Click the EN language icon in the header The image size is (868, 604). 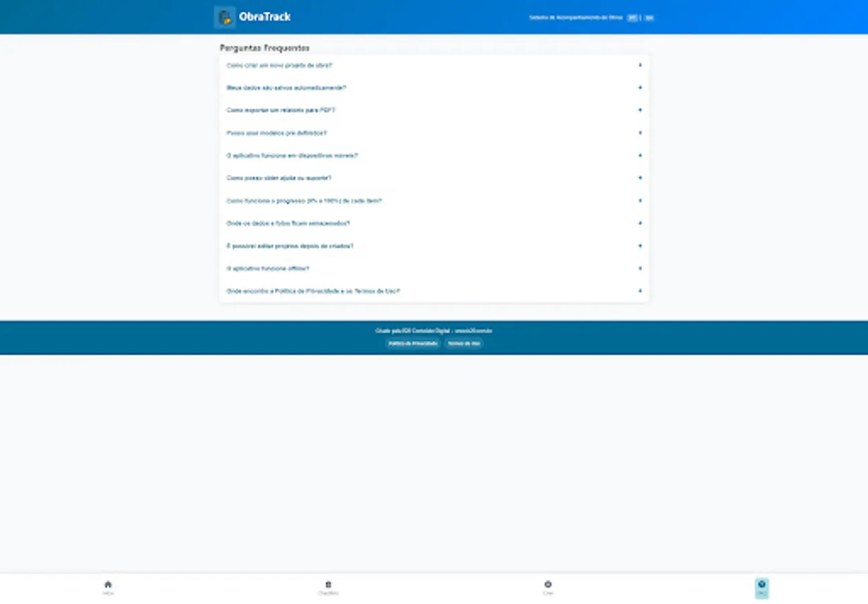point(648,17)
